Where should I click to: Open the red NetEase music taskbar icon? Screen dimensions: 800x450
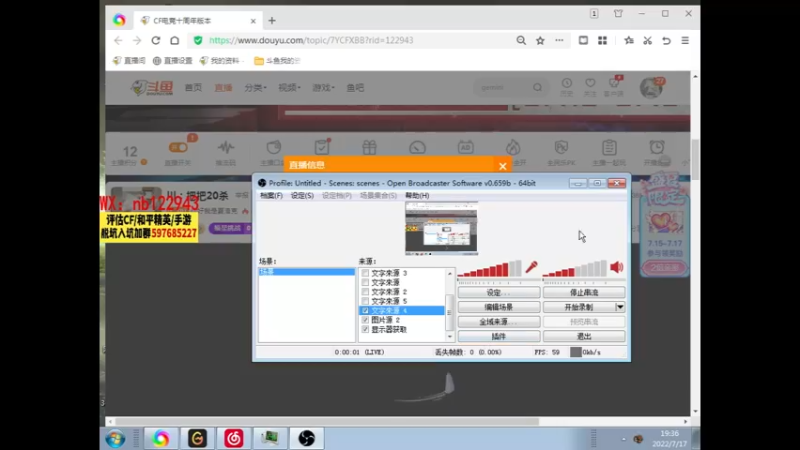(234, 439)
